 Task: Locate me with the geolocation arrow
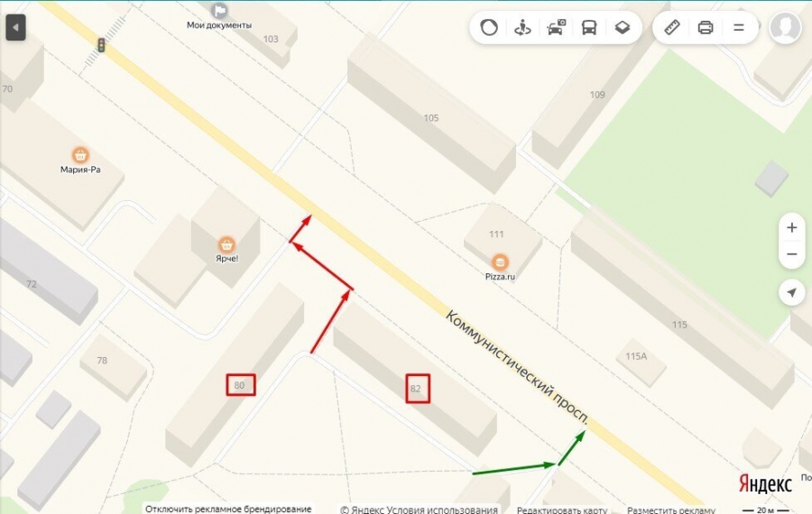[792, 292]
